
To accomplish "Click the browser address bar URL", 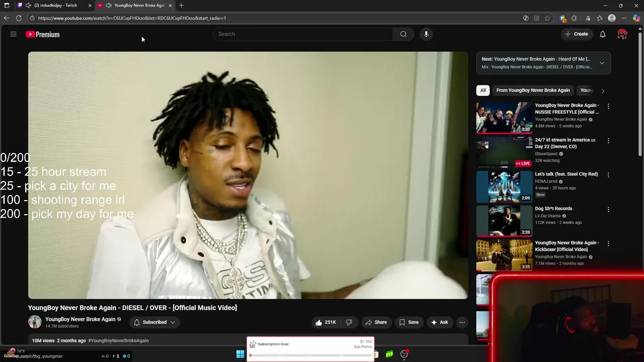I will tap(132, 18).
